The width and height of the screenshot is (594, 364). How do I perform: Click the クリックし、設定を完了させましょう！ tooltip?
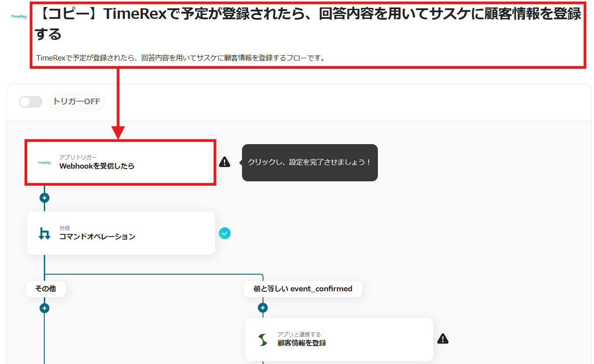click(x=309, y=163)
